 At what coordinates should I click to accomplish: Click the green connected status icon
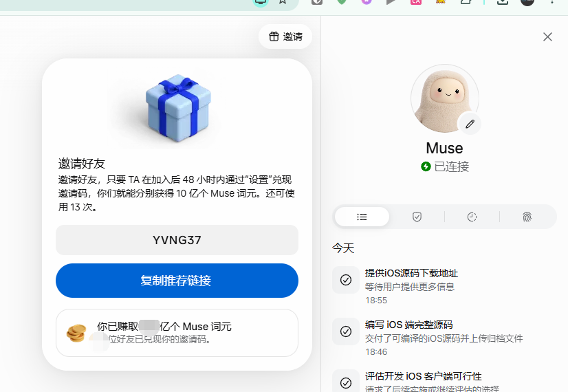pos(426,166)
